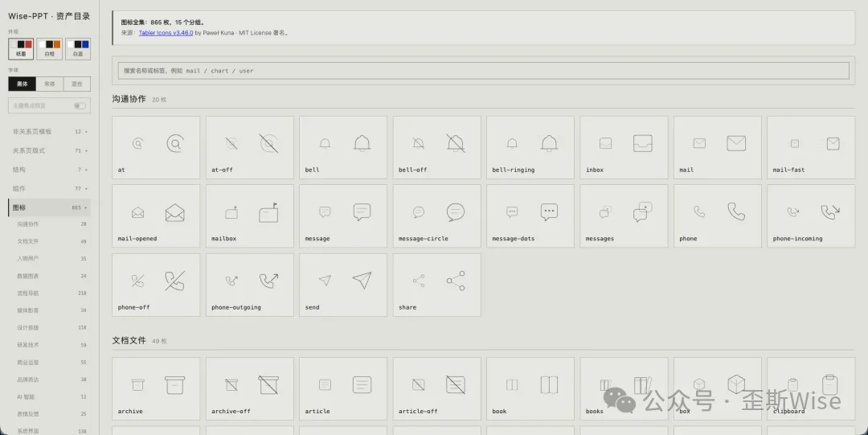Pick the message-circle icon card

click(436, 216)
